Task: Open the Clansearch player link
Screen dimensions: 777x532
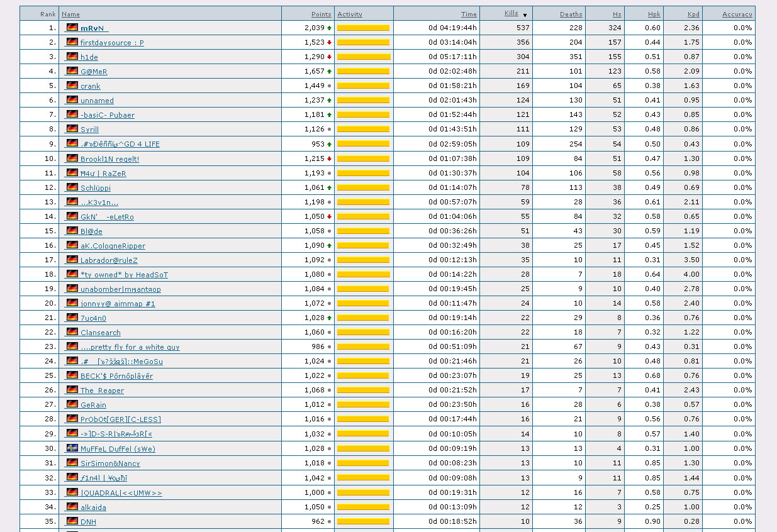Action: click(x=100, y=333)
